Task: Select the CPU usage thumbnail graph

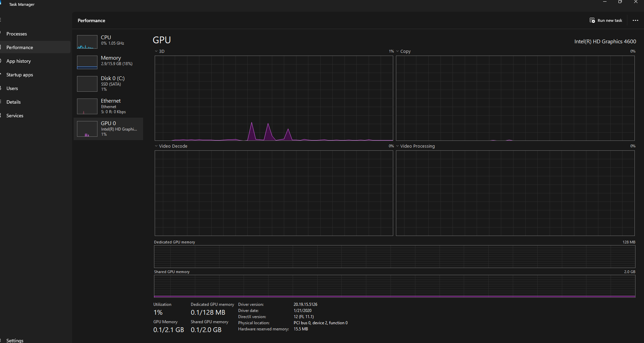Action: (87, 42)
